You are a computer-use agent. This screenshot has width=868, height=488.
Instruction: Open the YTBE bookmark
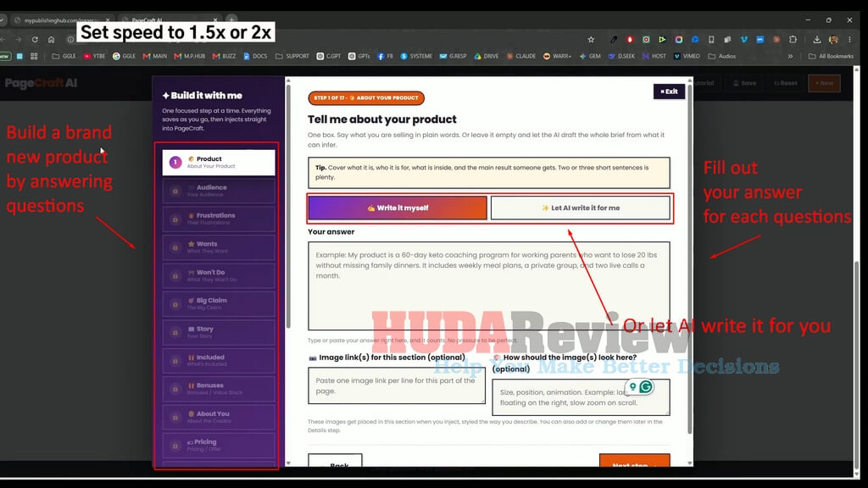[94, 56]
